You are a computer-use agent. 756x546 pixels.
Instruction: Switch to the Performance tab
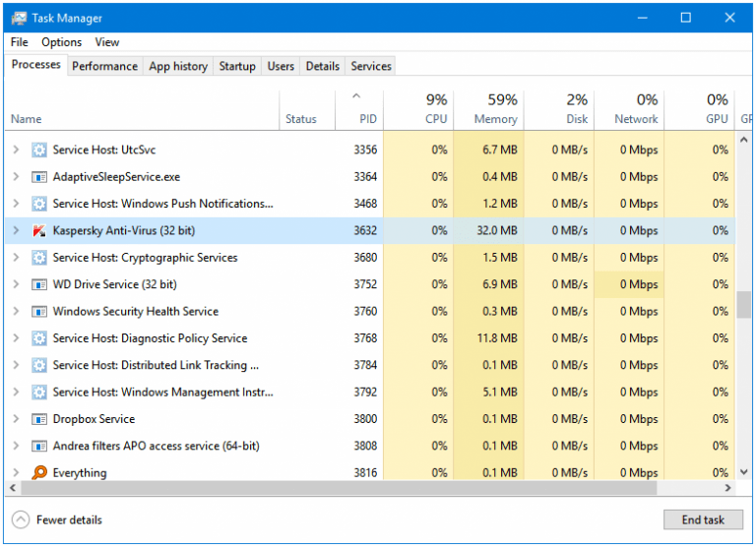click(x=104, y=66)
